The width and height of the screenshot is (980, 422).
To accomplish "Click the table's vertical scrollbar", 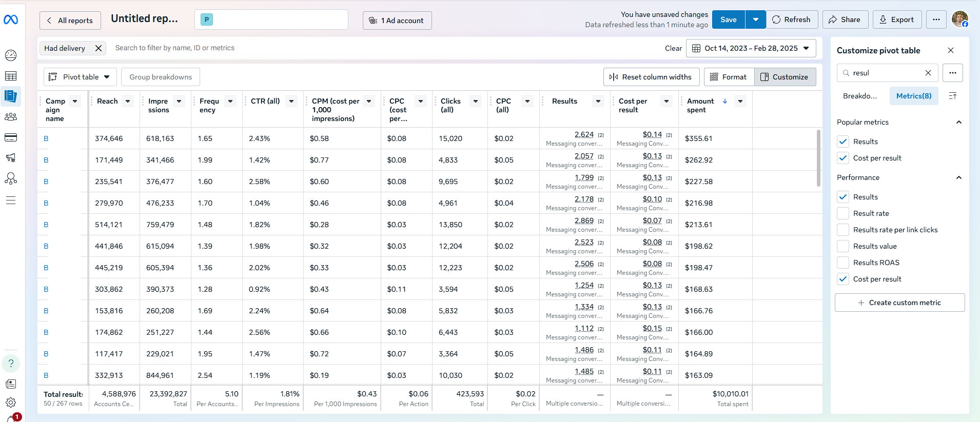I will point(818,159).
